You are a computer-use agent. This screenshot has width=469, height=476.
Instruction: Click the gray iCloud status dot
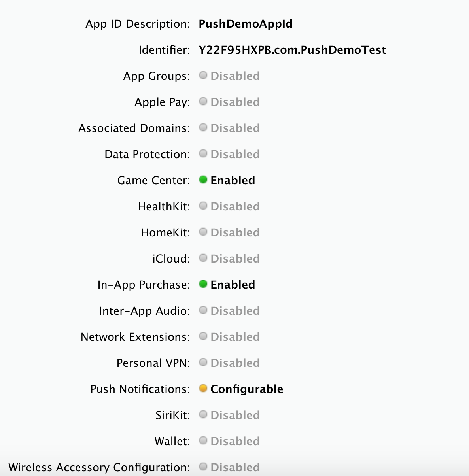[203, 258]
